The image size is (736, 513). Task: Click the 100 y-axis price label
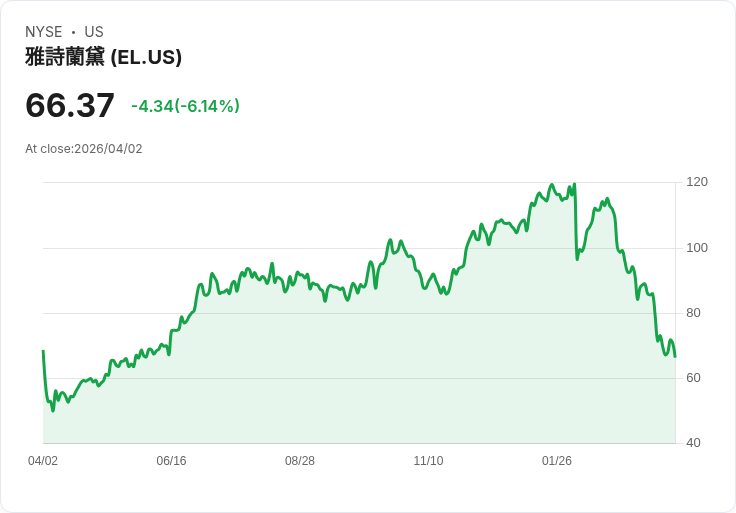tap(697, 247)
